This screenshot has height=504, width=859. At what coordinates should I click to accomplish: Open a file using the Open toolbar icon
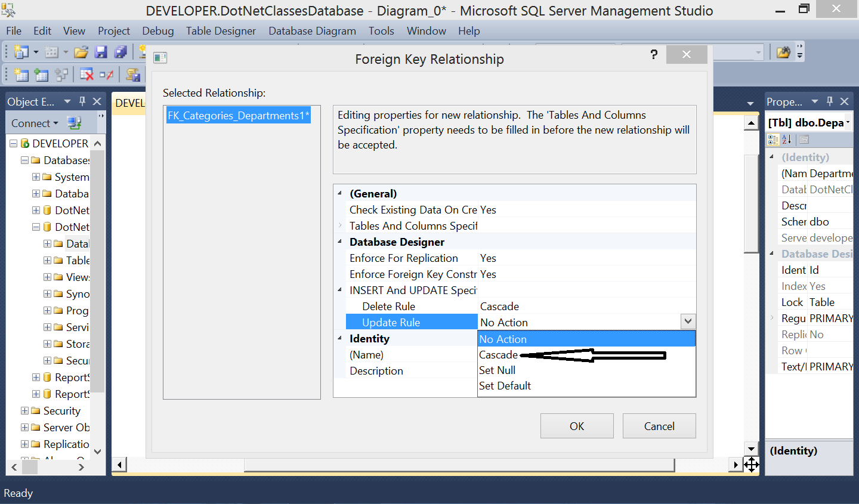tap(81, 52)
